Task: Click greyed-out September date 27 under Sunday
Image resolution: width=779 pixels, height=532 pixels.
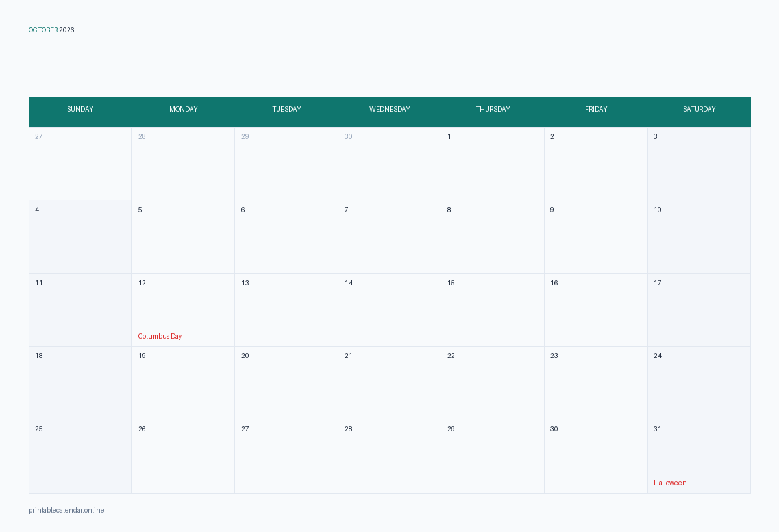Action: click(x=39, y=136)
